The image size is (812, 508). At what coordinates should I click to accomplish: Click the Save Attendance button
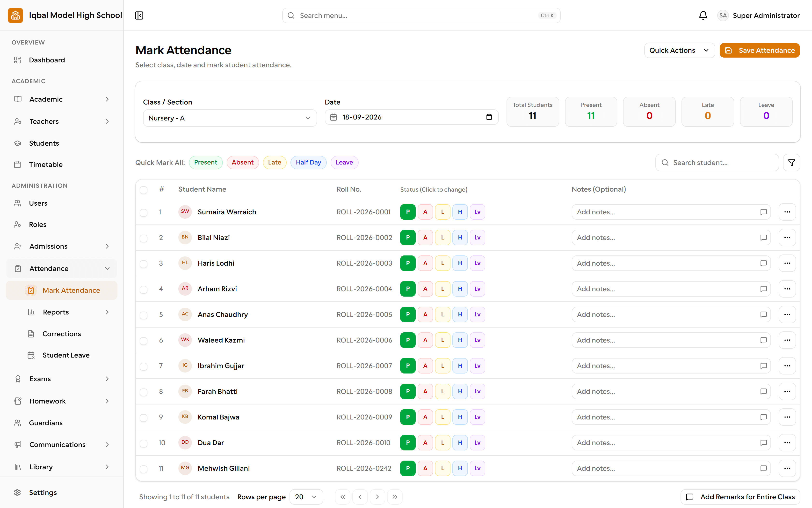coord(760,50)
